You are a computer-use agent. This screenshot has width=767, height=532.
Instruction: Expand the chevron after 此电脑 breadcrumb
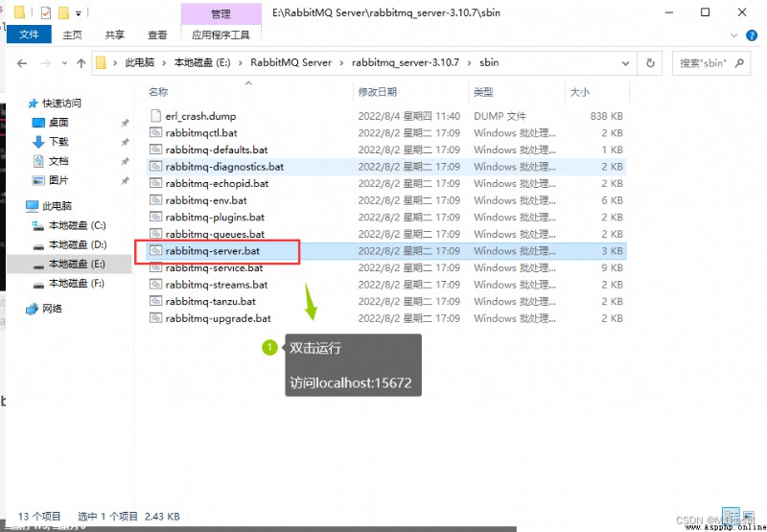164,62
